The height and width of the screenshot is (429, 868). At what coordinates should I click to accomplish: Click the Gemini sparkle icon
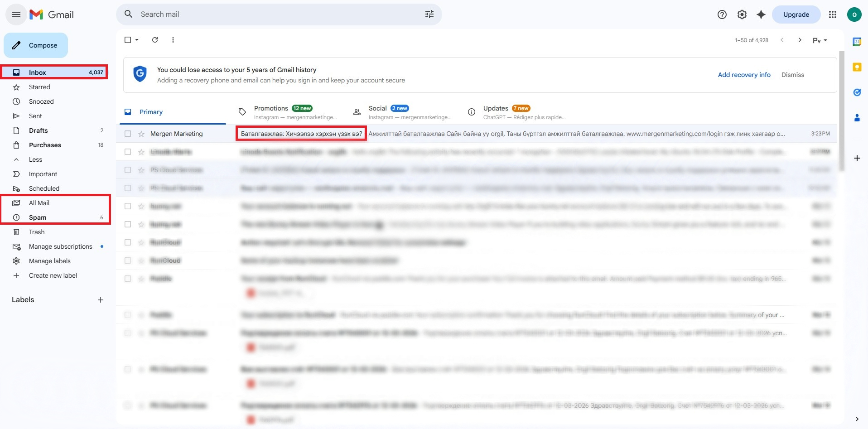(x=761, y=14)
